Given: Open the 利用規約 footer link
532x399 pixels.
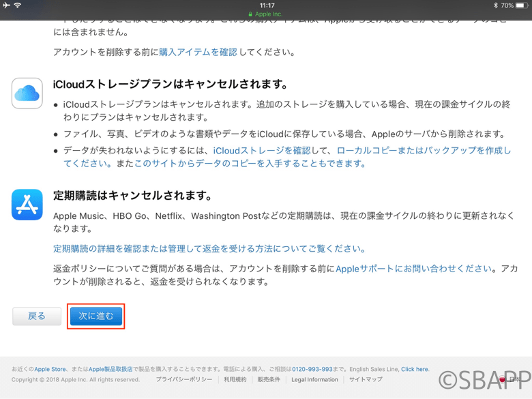Looking at the screenshot, I should 235,379.
